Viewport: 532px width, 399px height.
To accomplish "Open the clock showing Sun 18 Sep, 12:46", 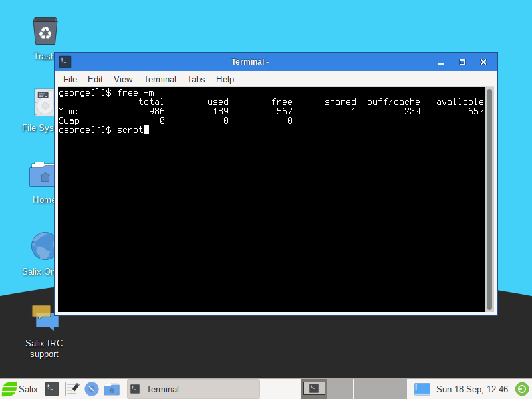I will pyautogui.click(x=472, y=389).
